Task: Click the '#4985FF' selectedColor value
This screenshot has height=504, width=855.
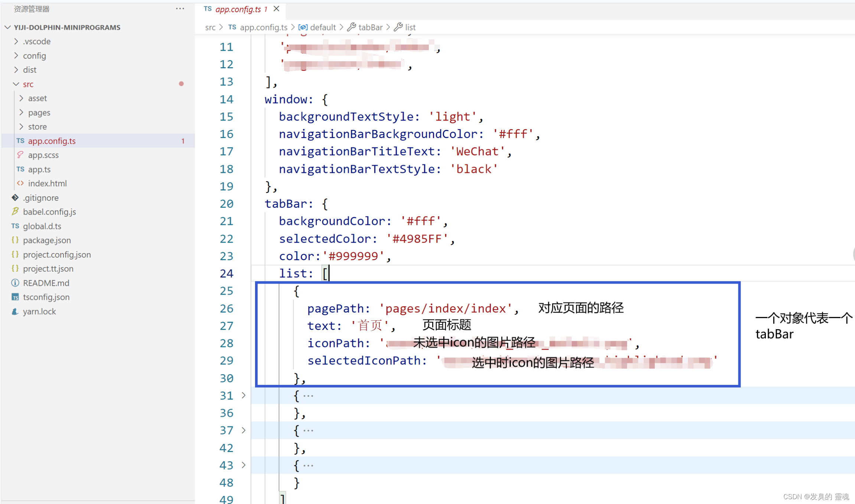Action: pyautogui.click(x=417, y=239)
